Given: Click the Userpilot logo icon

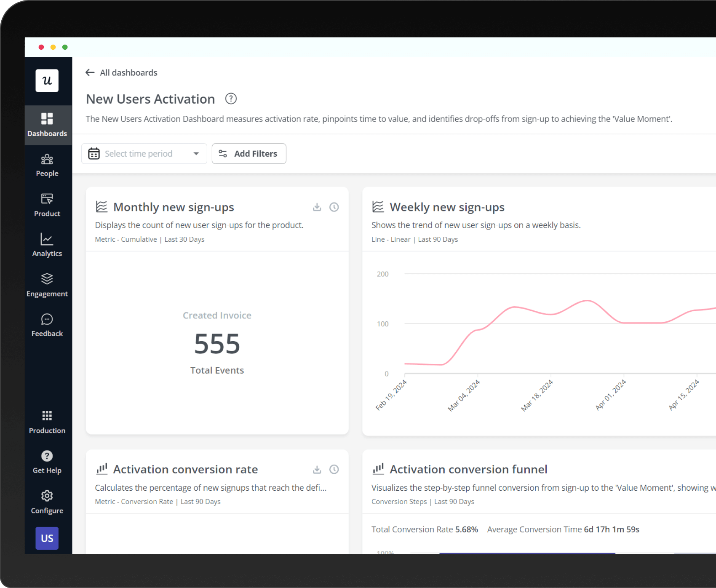Looking at the screenshot, I should tap(47, 80).
